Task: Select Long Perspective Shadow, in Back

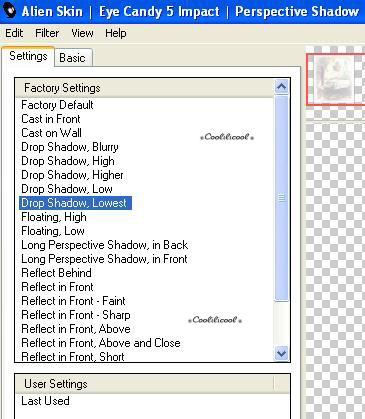Action: click(104, 245)
